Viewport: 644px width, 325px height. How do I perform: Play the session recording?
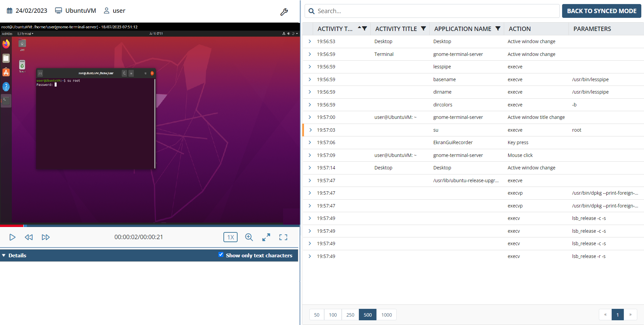(x=12, y=237)
